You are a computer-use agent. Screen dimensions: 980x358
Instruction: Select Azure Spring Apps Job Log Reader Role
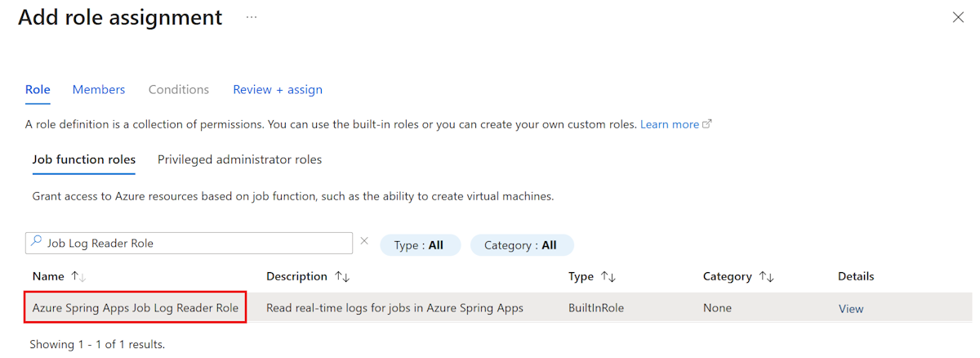[x=136, y=308]
